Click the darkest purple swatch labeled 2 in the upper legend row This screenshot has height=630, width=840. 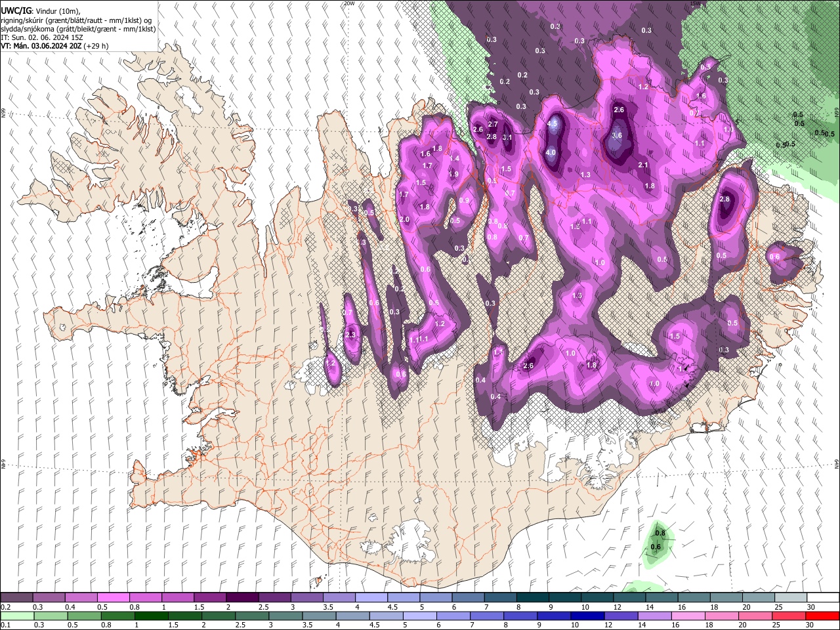(x=242, y=597)
